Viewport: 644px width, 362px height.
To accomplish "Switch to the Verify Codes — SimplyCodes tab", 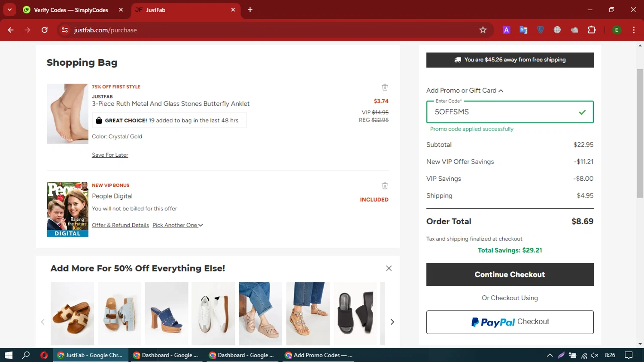I will pyautogui.click(x=71, y=10).
